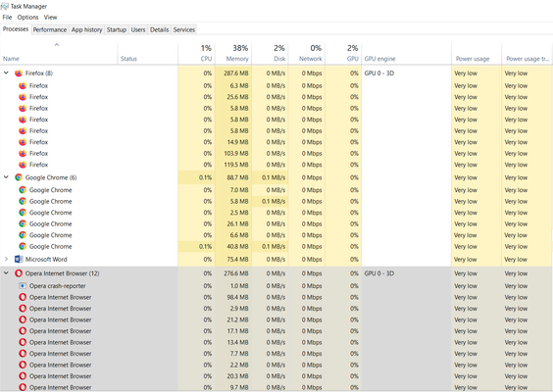The height and width of the screenshot is (392, 553).
Task: Click the 75.4 MB memory value for Word
Action: (x=237, y=260)
